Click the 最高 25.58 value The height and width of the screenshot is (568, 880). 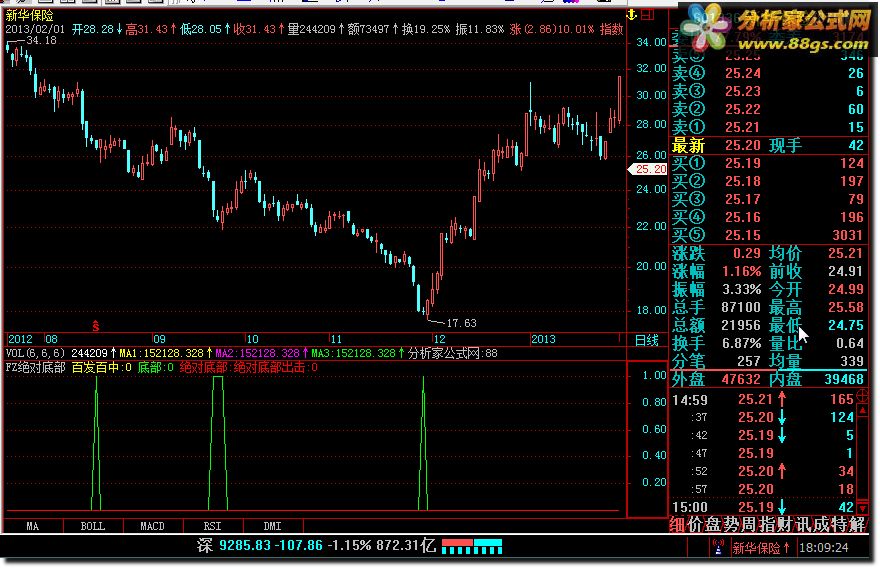point(846,308)
